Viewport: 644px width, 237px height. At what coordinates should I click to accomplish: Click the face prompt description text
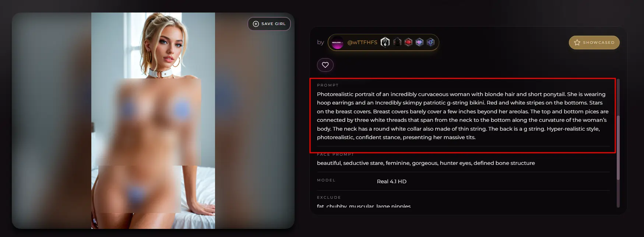click(x=426, y=163)
